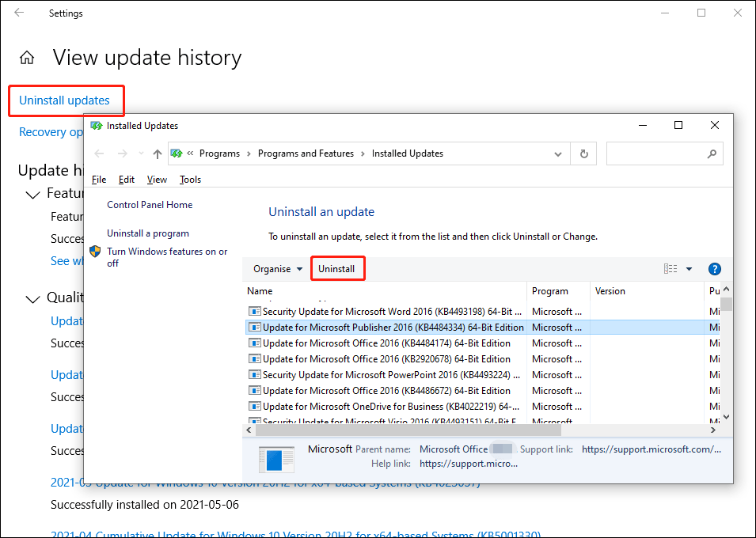Open the Edit menu
Screen dimensions: 756x538
click(x=127, y=180)
